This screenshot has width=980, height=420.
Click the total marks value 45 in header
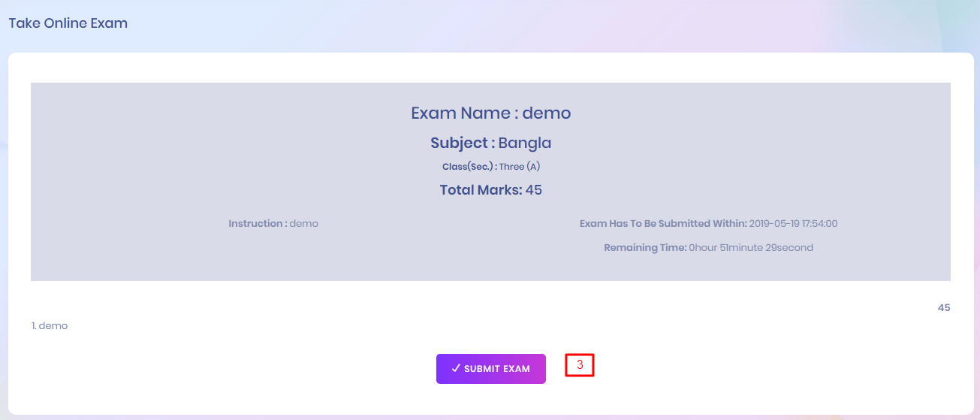(534, 190)
